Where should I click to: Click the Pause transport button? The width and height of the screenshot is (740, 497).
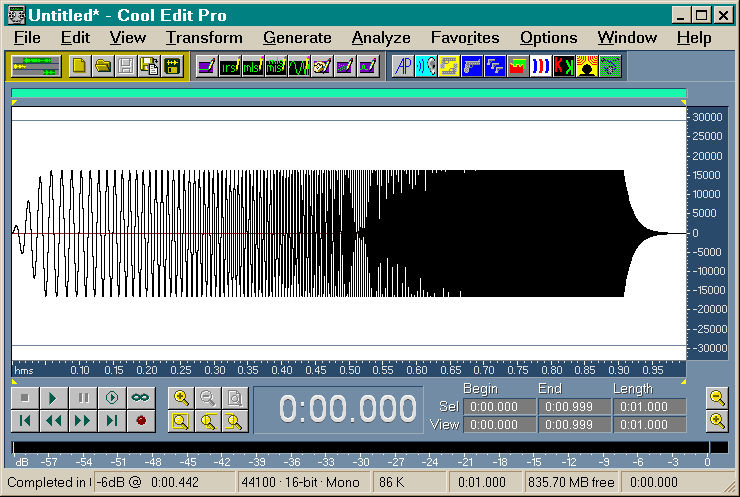(x=83, y=398)
